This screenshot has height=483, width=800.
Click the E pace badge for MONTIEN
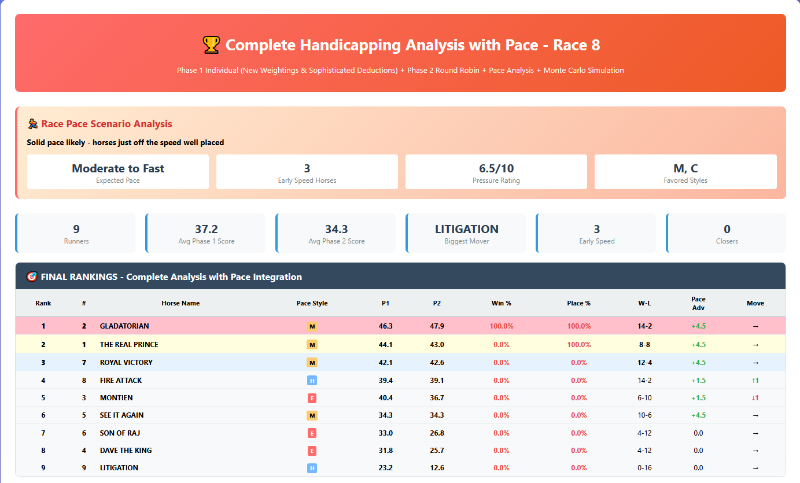[x=312, y=398]
